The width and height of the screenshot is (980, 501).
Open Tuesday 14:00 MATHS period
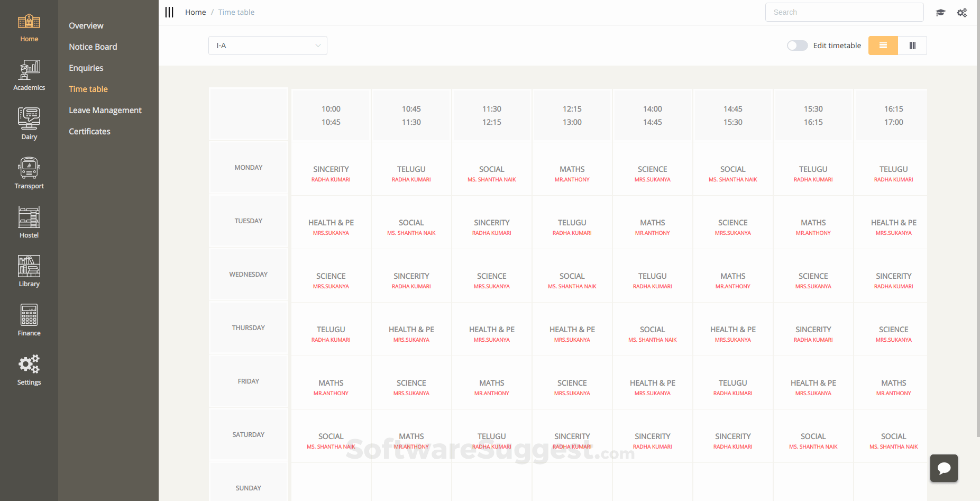click(x=653, y=223)
